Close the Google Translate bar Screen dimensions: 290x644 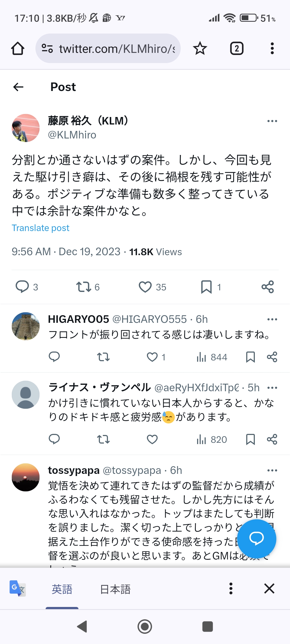(269, 589)
